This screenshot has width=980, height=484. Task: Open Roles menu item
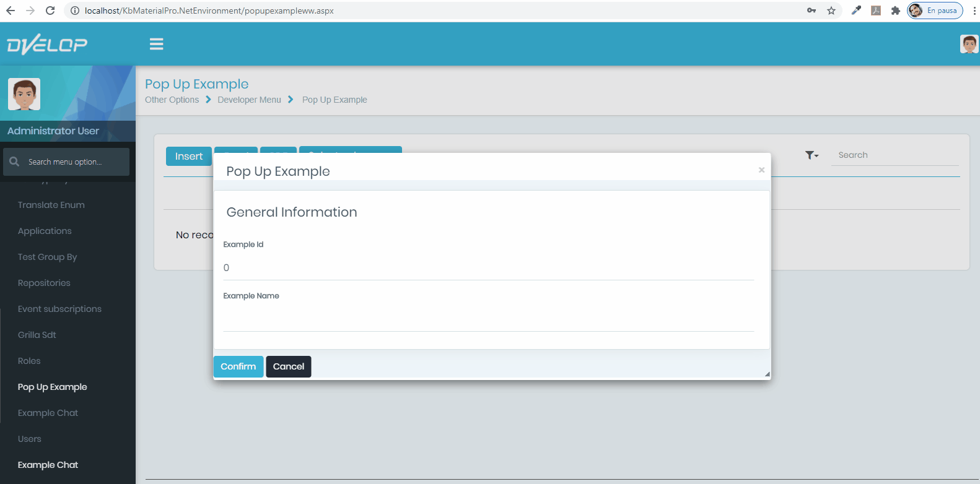29,361
